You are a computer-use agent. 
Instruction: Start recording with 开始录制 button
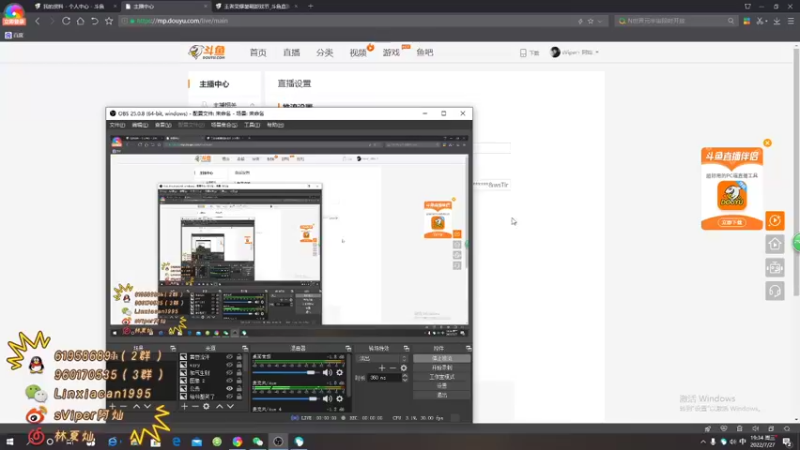(442, 367)
